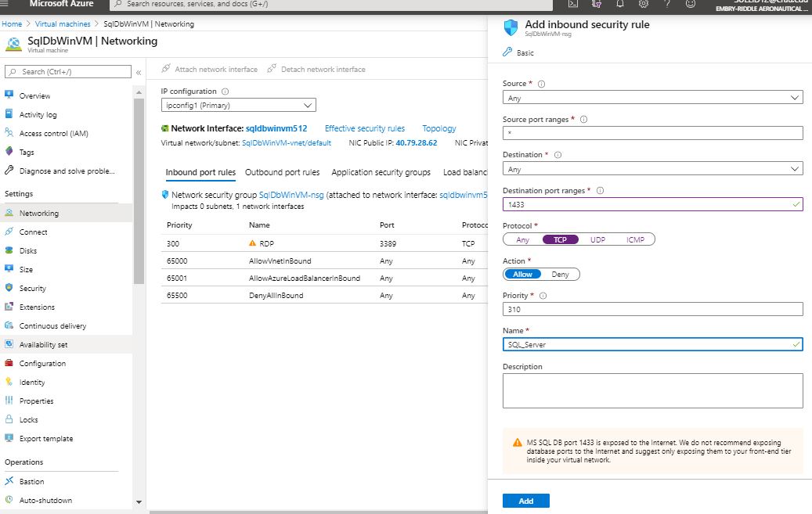812x514 pixels.
Task: Click Connect sidebar icon
Action: 9,232
